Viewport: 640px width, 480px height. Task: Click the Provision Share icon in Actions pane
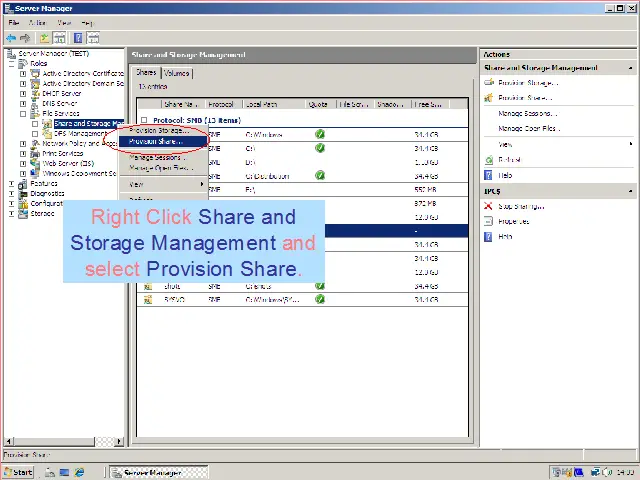click(x=489, y=98)
